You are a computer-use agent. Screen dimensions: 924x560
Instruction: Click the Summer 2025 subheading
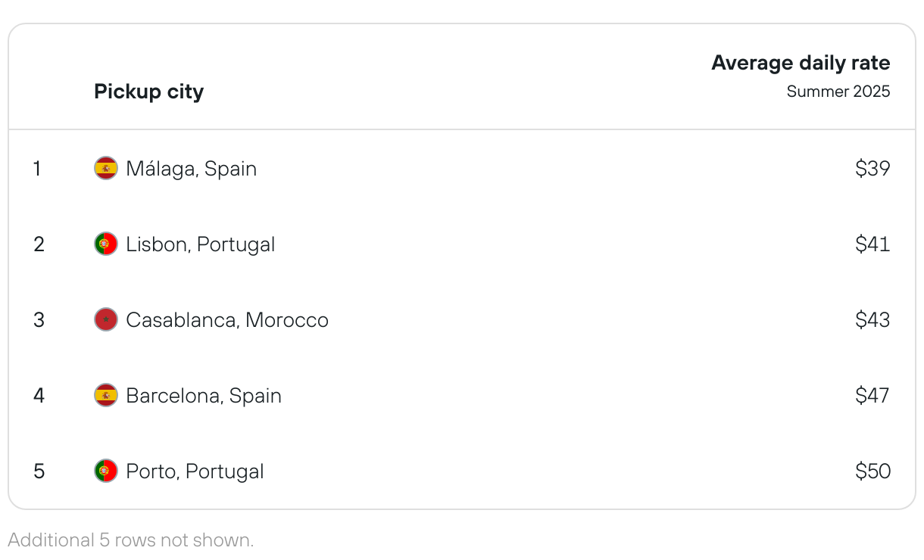(838, 92)
